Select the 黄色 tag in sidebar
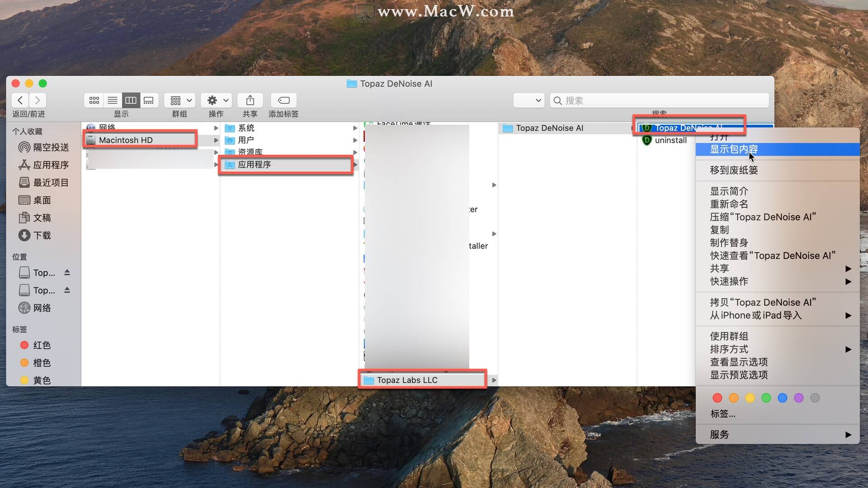The image size is (868, 488). tap(35, 380)
